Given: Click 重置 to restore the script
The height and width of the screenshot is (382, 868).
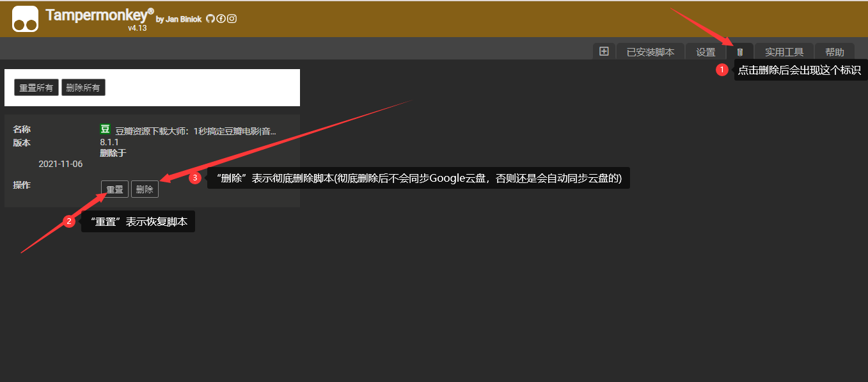Looking at the screenshot, I should pos(114,189).
